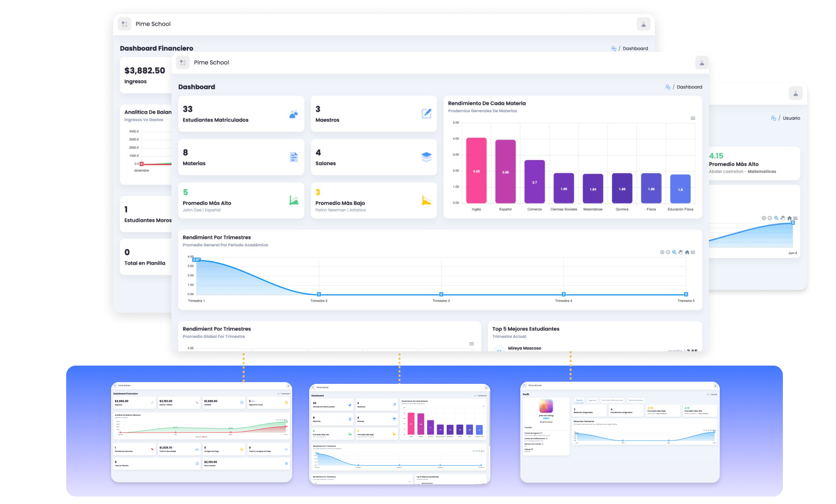Click the Estudiantes Matriculados people icon
The image size is (836, 504).
pyautogui.click(x=294, y=114)
